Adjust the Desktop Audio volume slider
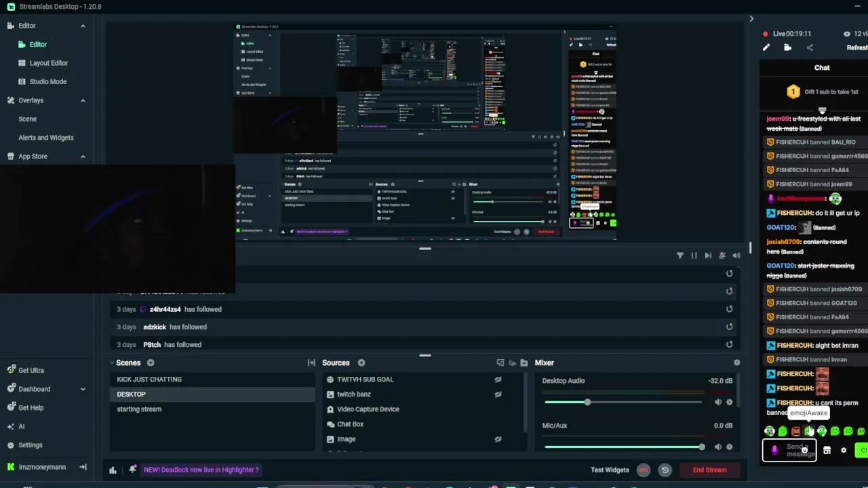Viewport: 868px width, 488px height. (x=623, y=403)
